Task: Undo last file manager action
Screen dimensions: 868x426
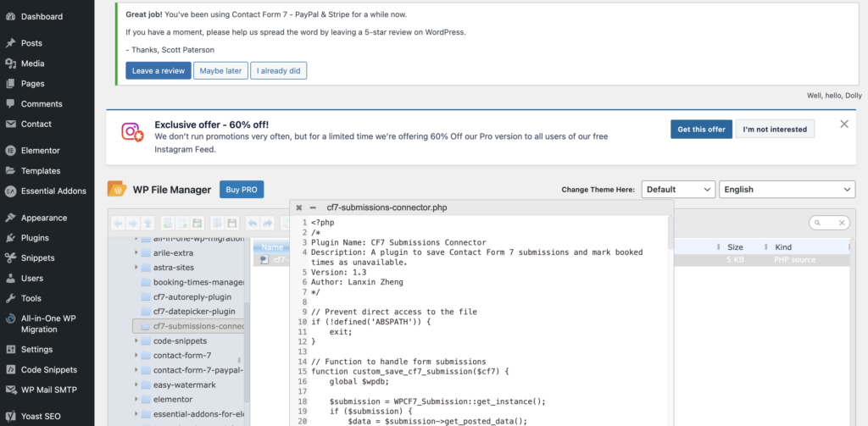Action: (253, 223)
